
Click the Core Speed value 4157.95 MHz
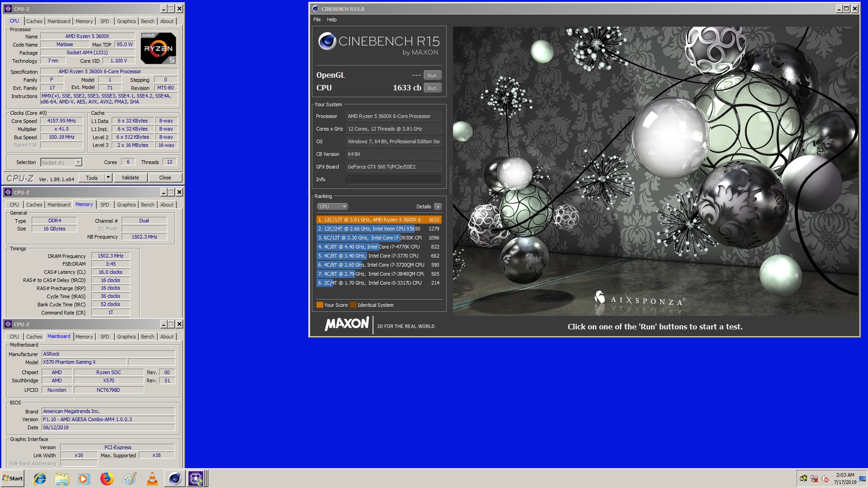[x=61, y=121]
